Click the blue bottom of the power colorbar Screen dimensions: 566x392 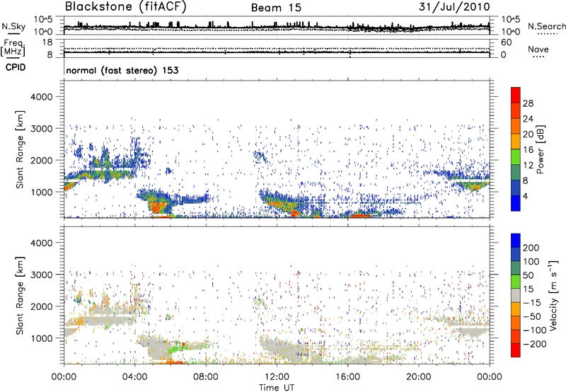(516, 203)
